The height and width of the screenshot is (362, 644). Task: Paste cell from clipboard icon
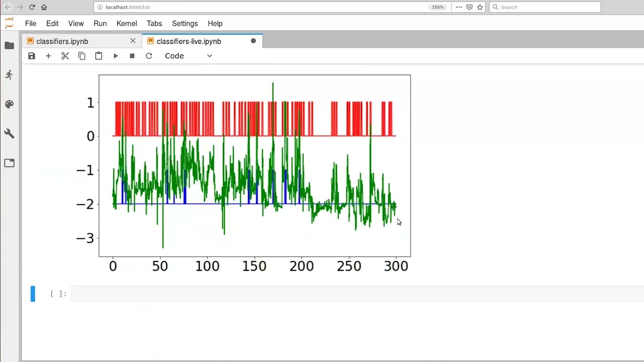pos(99,56)
